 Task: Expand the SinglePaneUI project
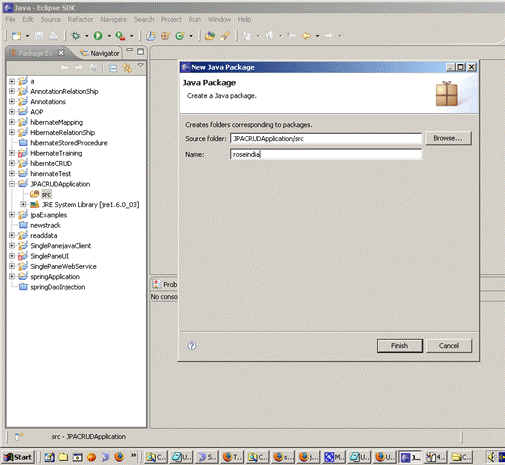tap(12, 256)
